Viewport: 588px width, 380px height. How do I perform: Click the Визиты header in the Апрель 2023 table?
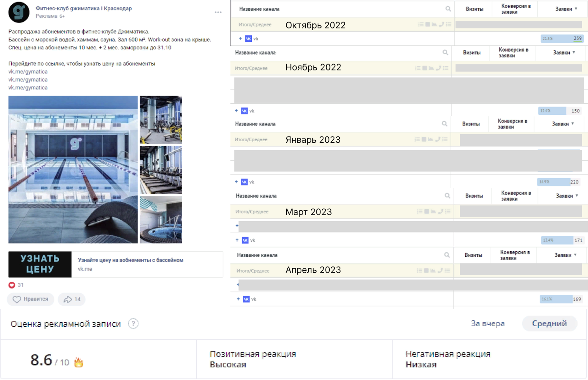coord(473,255)
